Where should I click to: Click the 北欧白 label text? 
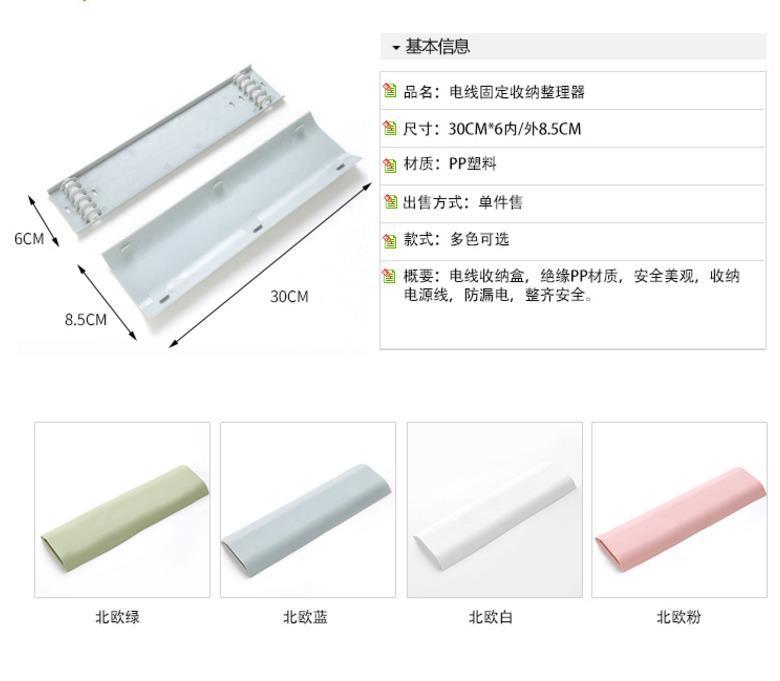point(490,617)
